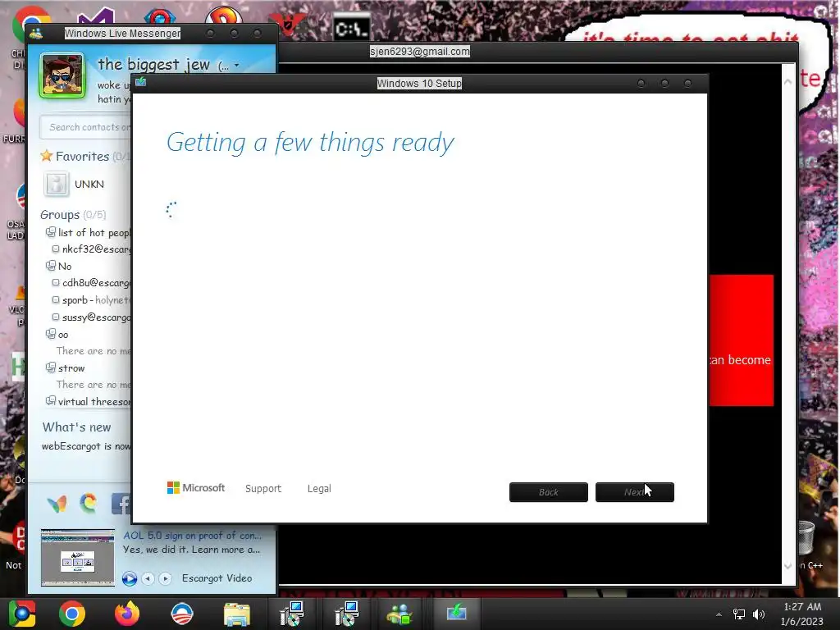
Task: Click the MSN butterfly icon in Messenger
Action: click(57, 504)
